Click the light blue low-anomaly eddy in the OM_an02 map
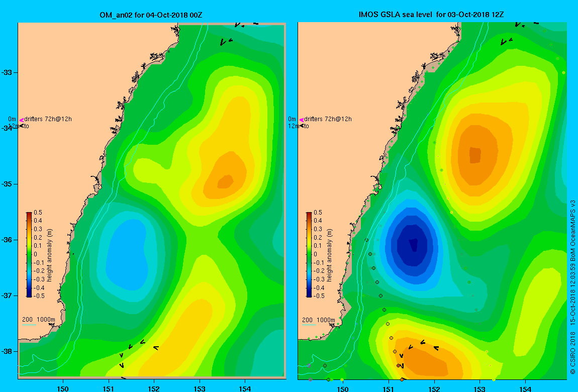The height and width of the screenshot is (392, 578). coord(127,254)
